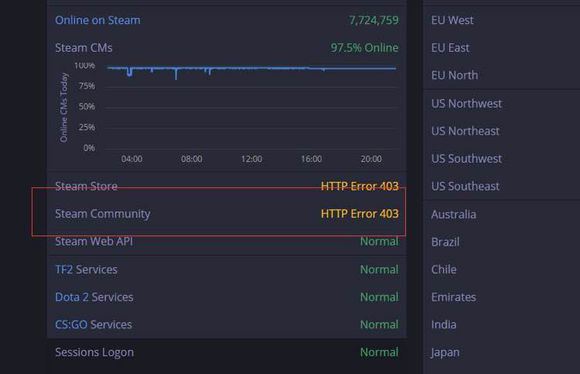This screenshot has height=374, width=580.
Task: Click the 97.5% Online status value
Action: pyautogui.click(x=364, y=48)
